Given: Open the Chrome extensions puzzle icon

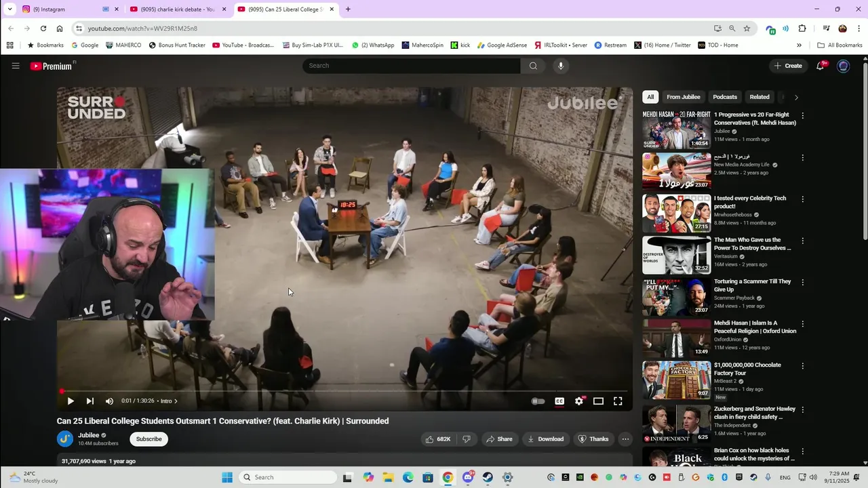Looking at the screenshot, I should point(802,28).
